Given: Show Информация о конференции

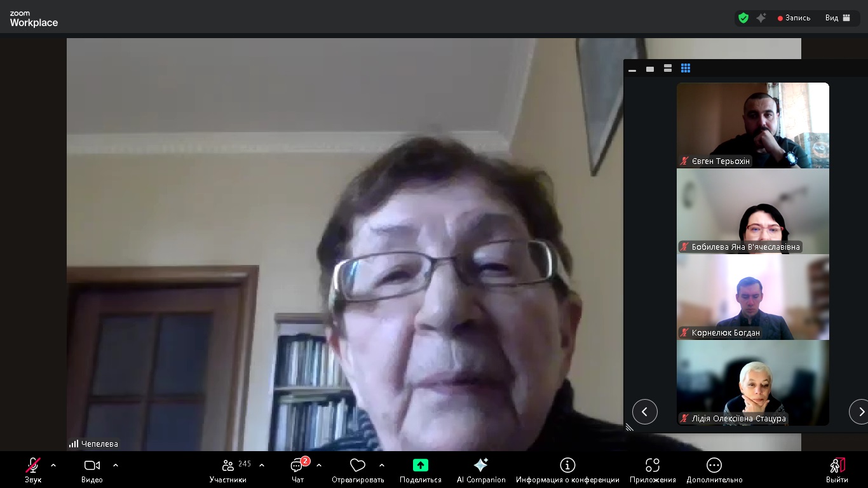Looking at the screenshot, I should [567, 469].
